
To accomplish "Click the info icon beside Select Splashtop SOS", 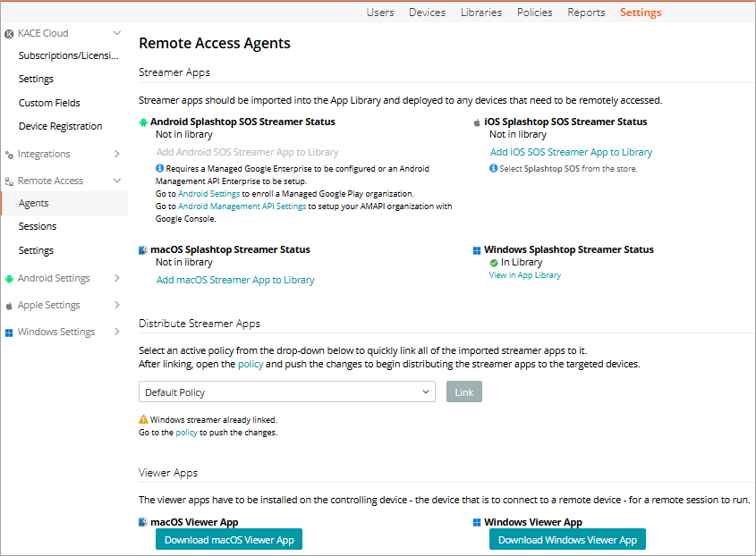I will pos(494,168).
